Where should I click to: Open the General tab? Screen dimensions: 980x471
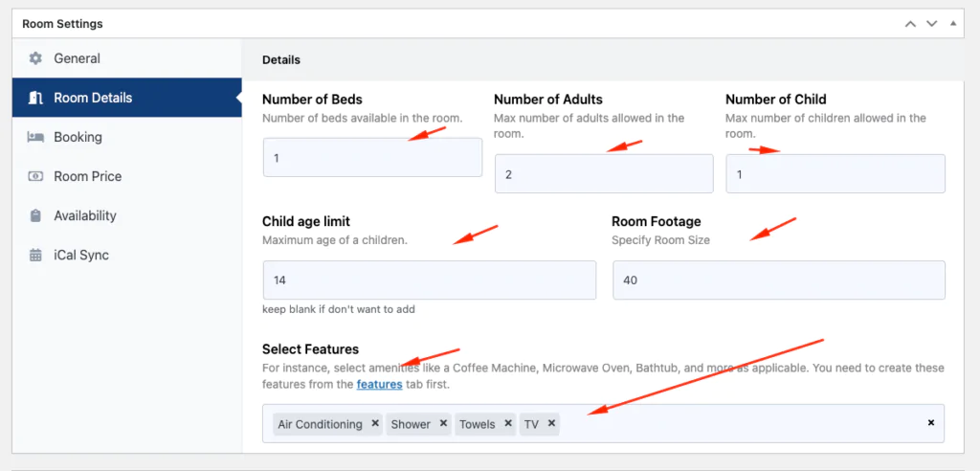tap(127, 58)
